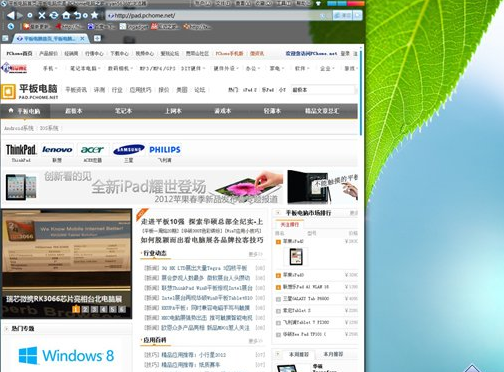Expand the DIY硬件 category dropdown
504x372 pixels.
[x=193, y=68]
